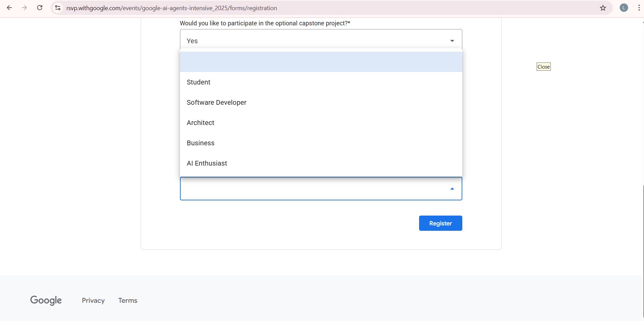Select the Architect option
The image size is (644, 321).
click(201, 122)
